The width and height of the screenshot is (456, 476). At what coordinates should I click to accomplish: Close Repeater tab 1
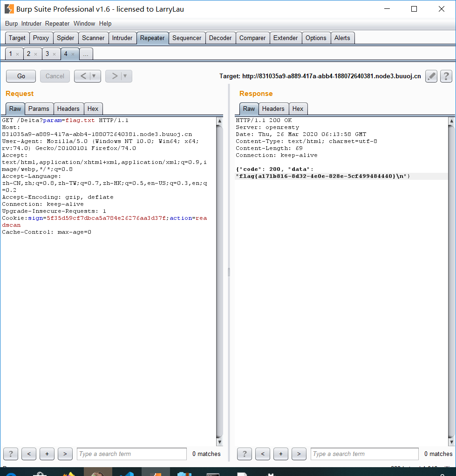coord(18,54)
